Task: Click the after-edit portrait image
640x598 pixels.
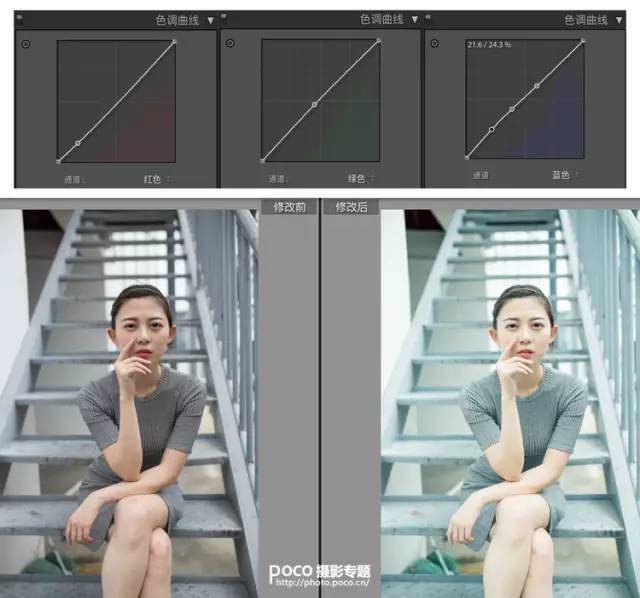Action: (510, 404)
